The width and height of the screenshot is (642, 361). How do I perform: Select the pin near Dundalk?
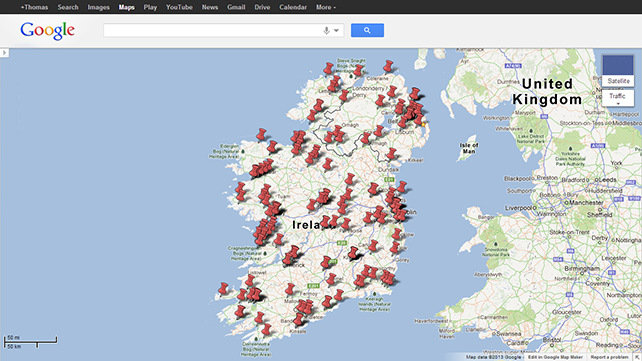(x=391, y=154)
